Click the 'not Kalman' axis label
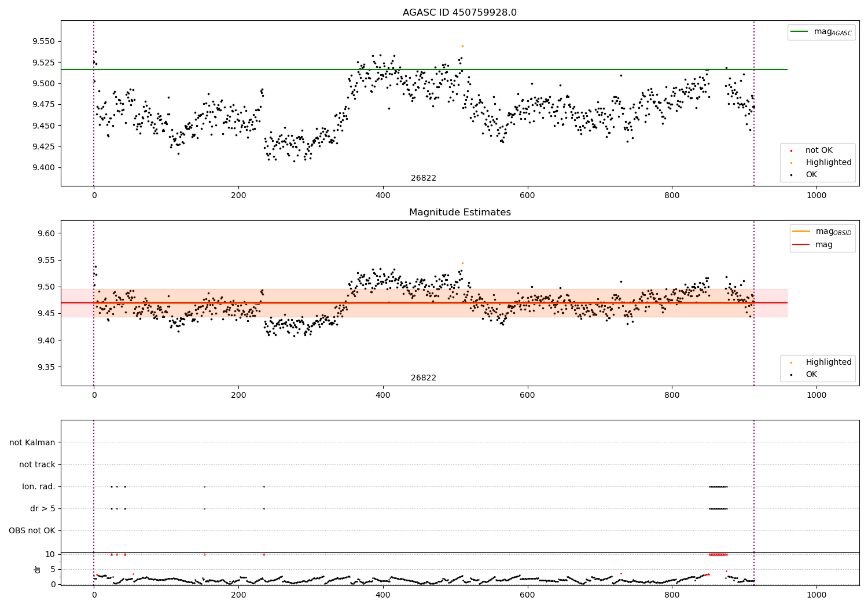This screenshot has height=608, width=868. click(32, 442)
